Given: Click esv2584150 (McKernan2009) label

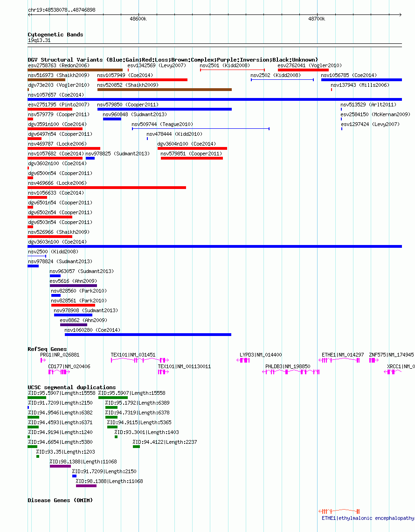Looking at the screenshot, I should pos(375,115).
